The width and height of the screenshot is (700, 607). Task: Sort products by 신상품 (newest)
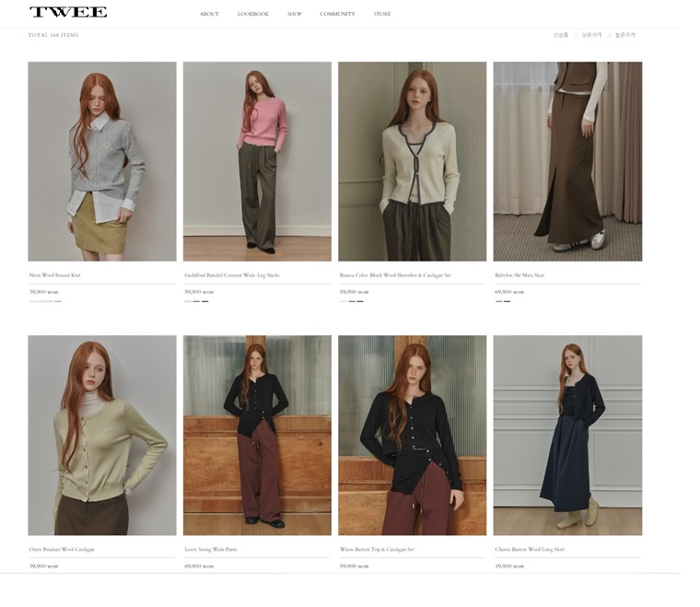[561, 35]
